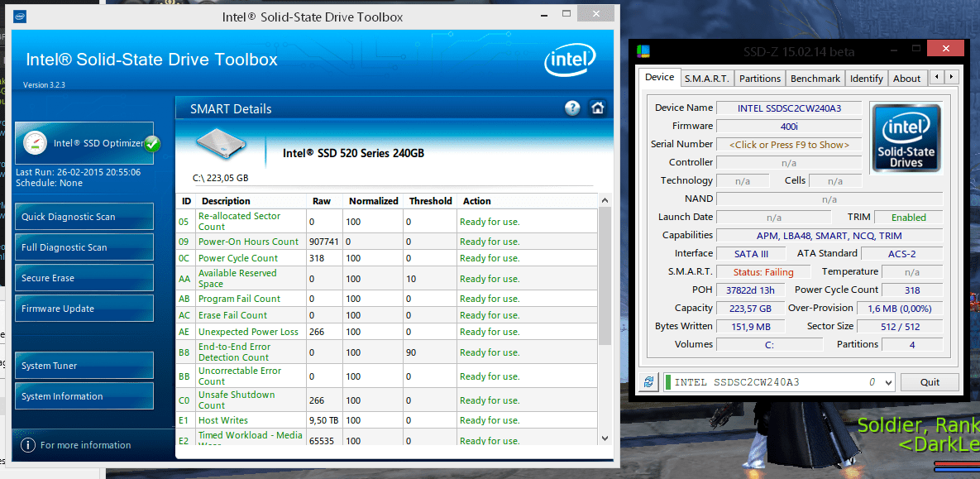Screen dimensions: 980x479
Task: Click the green checkmark on SSD Optimizer
Action: pos(152,144)
